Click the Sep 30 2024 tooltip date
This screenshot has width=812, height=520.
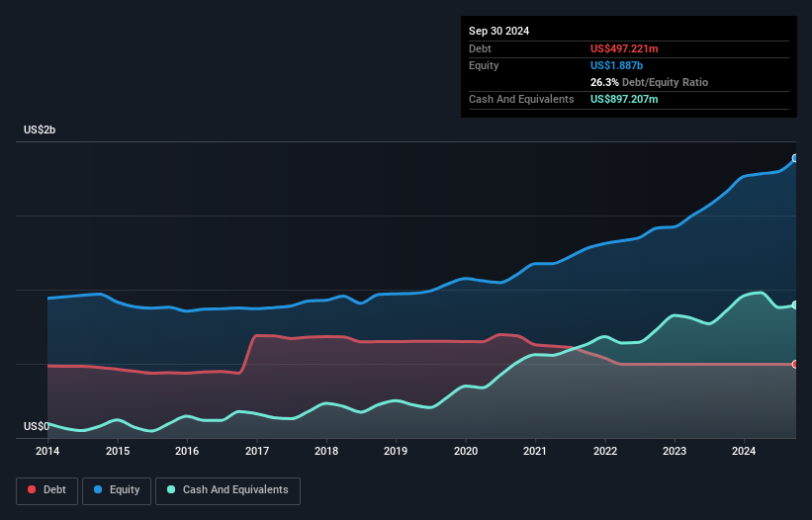[x=498, y=31]
